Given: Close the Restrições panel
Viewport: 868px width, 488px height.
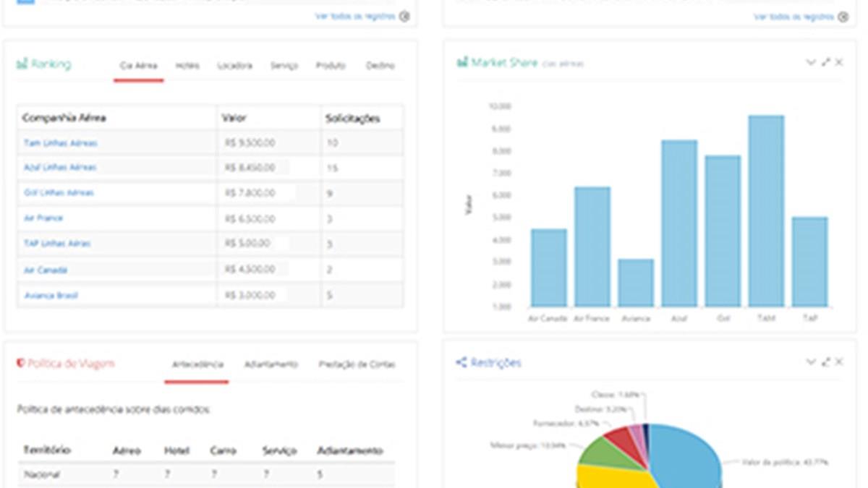Looking at the screenshot, I should 839,361.
